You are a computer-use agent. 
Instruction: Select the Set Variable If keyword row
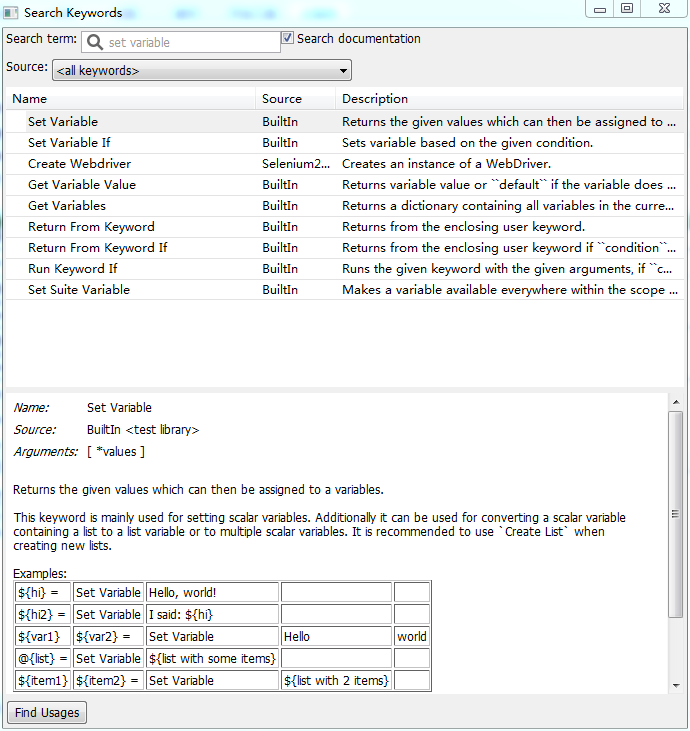pyautogui.click(x=345, y=143)
